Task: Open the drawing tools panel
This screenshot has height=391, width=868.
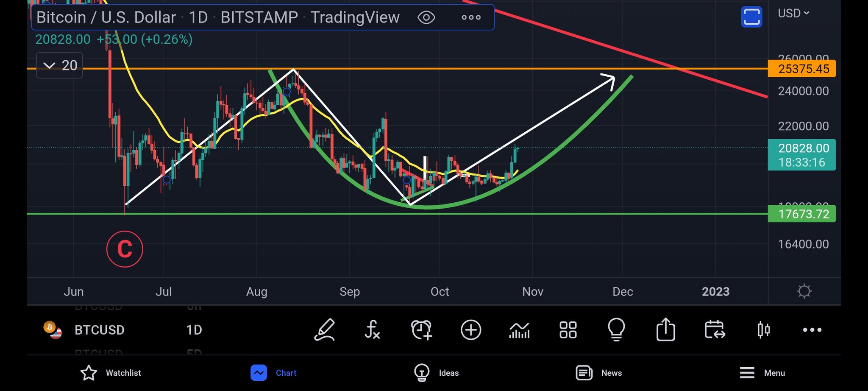Action: pos(325,330)
